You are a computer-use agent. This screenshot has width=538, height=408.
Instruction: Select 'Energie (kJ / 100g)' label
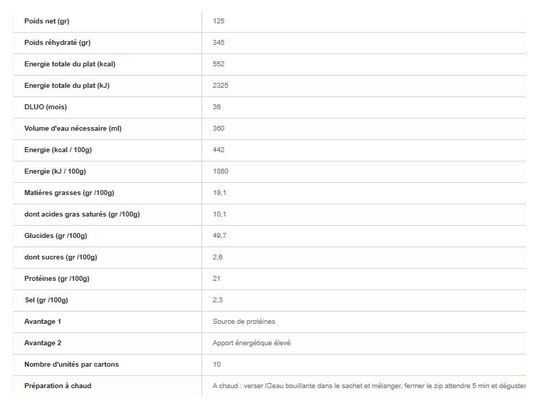(x=55, y=171)
